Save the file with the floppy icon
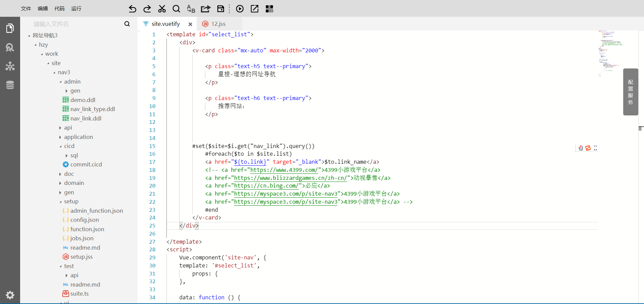644x304 pixels. tap(220, 9)
